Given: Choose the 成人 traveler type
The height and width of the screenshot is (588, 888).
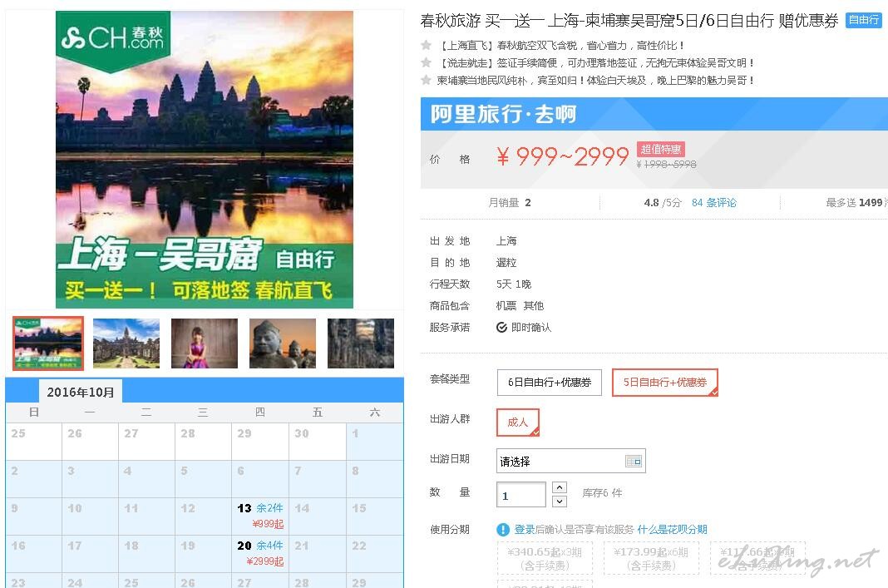Looking at the screenshot, I should click(x=518, y=422).
